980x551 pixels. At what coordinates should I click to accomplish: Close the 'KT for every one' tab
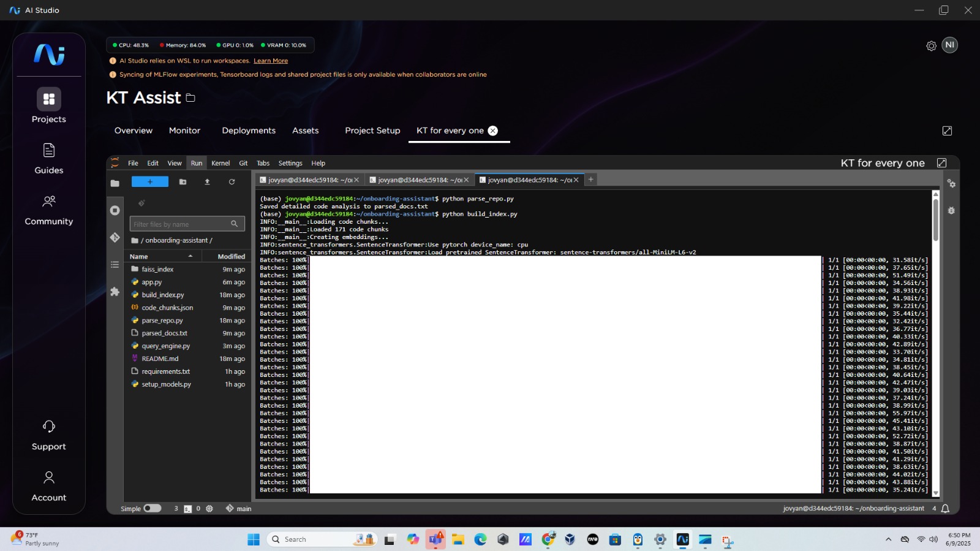[x=492, y=131]
